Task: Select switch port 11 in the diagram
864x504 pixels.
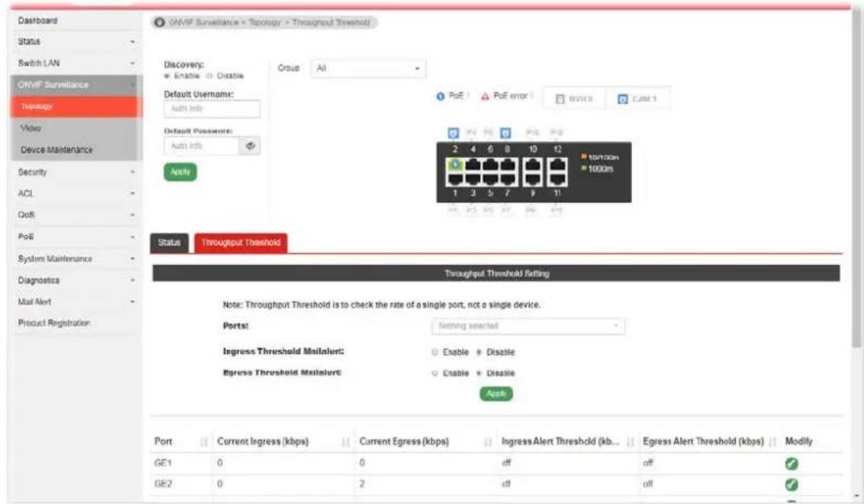Action: click(x=558, y=179)
